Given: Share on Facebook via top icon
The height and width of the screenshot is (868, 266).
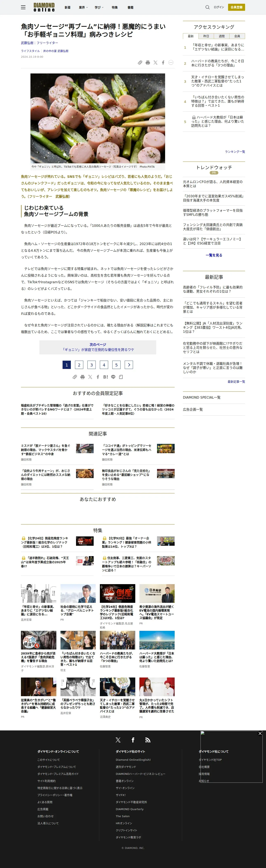Looking at the screenshot, I should pyautogui.click(x=163, y=63).
